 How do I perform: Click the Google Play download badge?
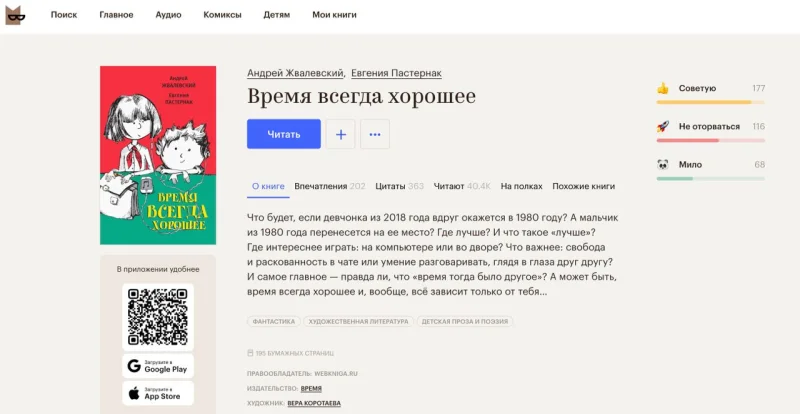pyautogui.click(x=158, y=366)
